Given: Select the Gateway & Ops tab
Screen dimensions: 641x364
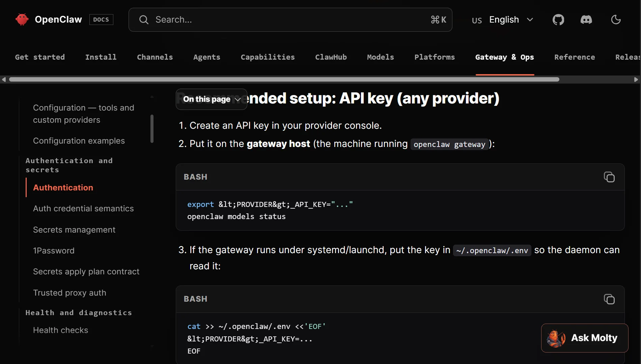Looking at the screenshot, I should pos(505,57).
